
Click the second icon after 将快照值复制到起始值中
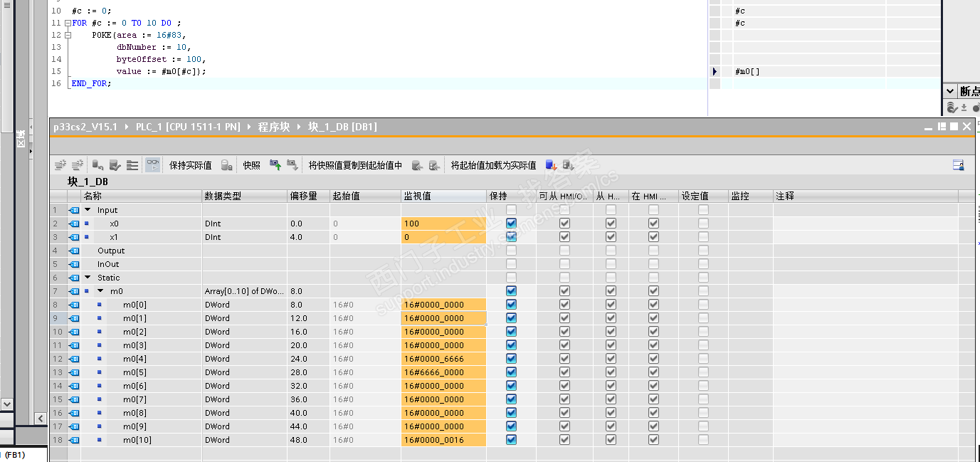coord(435,165)
